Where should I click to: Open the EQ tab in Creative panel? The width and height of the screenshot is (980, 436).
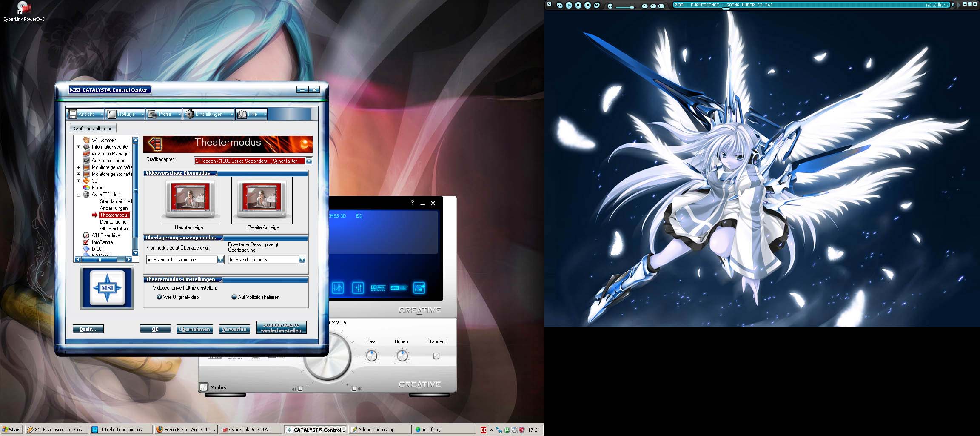[359, 216]
